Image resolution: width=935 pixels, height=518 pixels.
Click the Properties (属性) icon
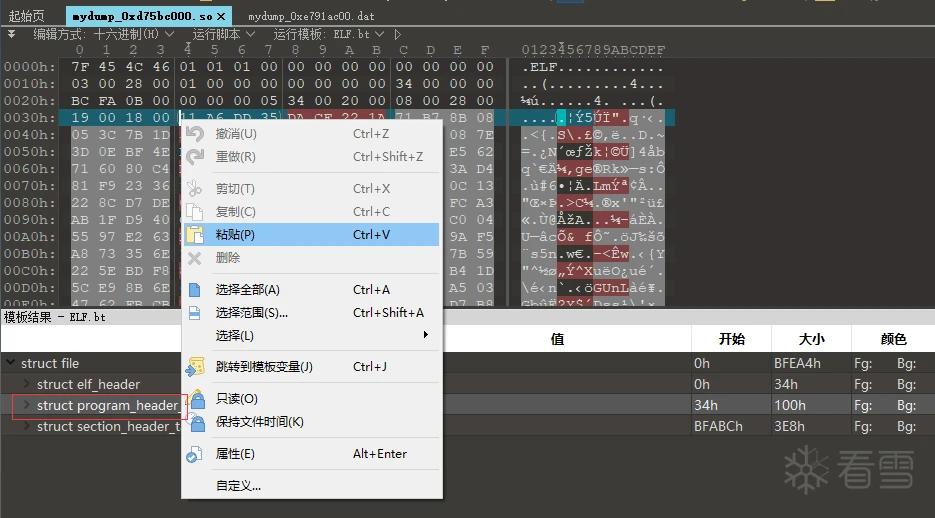[x=194, y=454]
